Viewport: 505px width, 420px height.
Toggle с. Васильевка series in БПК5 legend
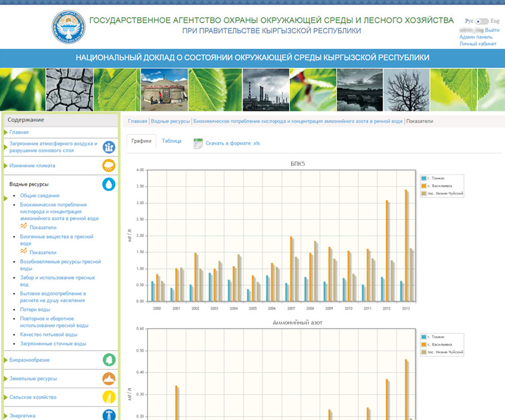coord(437,186)
